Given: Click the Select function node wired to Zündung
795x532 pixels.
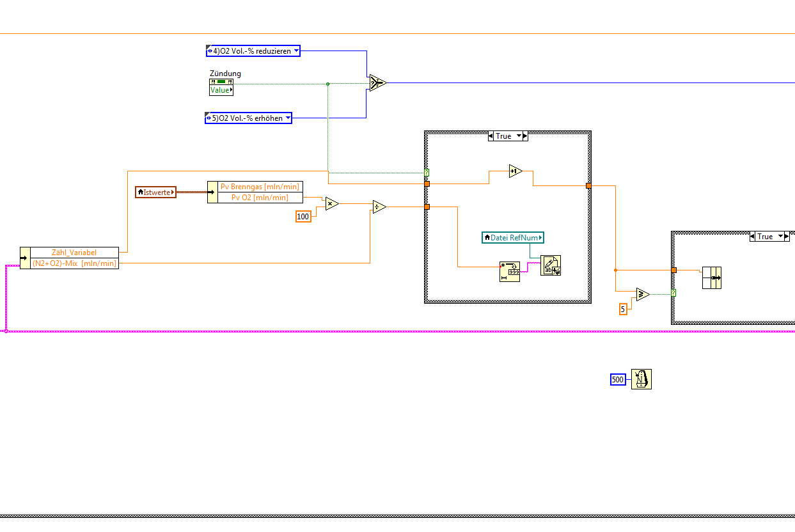Looking at the screenshot, I should [377, 83].
